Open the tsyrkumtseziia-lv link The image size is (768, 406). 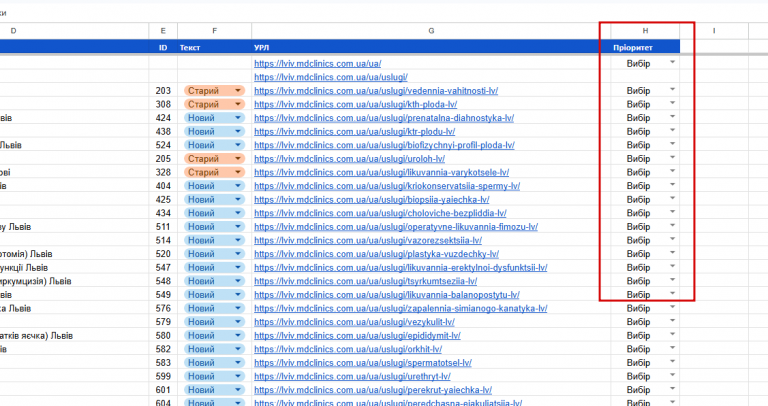[365, 281]
